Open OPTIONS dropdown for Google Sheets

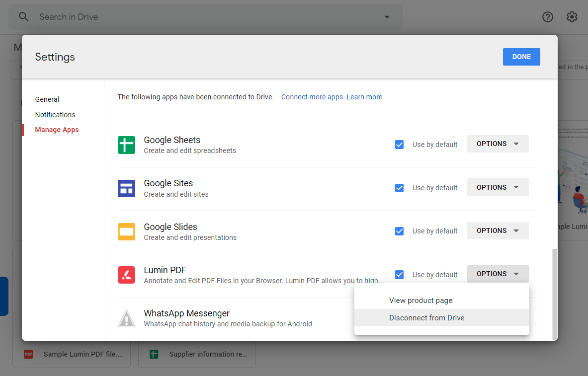(x=498, y=144)
